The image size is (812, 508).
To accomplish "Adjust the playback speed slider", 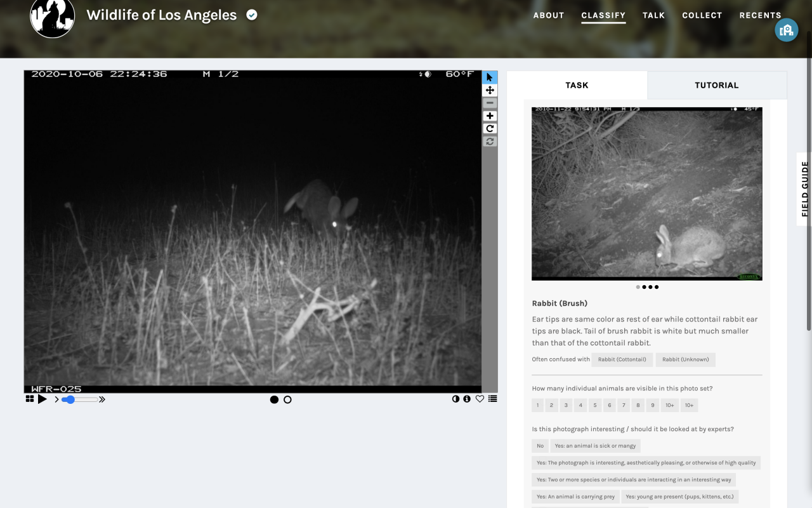I will (79, 399).
